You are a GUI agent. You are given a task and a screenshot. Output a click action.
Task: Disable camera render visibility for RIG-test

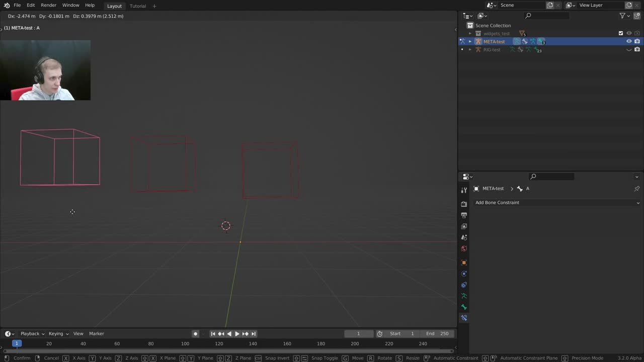click(x=637, y=49)
